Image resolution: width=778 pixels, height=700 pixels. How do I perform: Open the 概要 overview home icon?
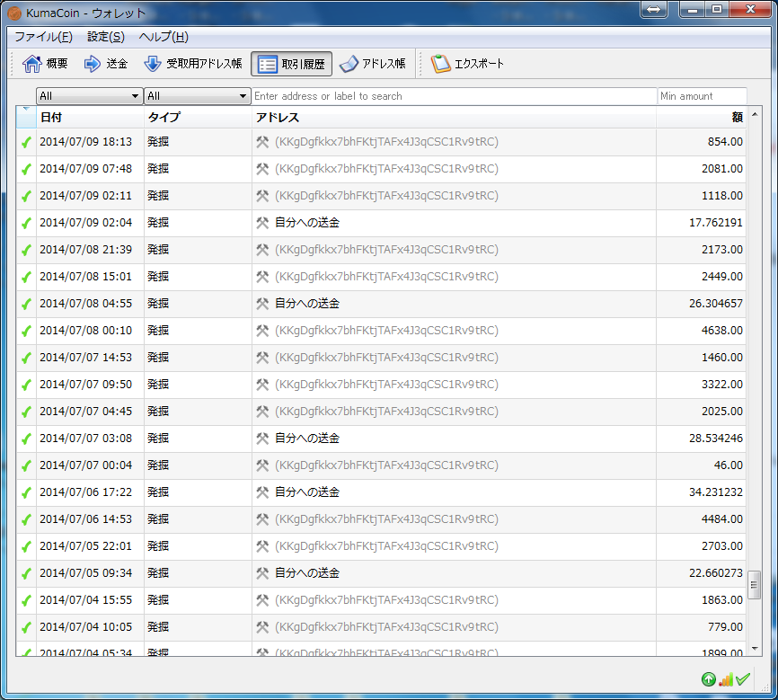tap(32, 64)
